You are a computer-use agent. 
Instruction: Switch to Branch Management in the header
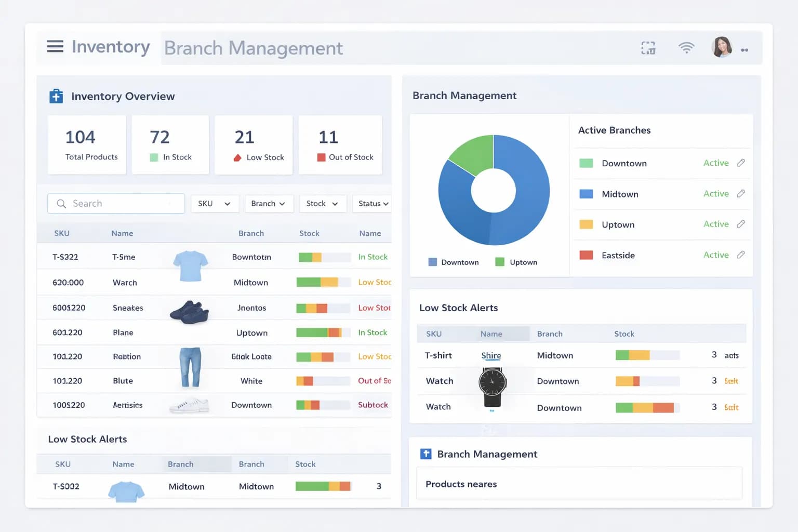coord(254,48)
